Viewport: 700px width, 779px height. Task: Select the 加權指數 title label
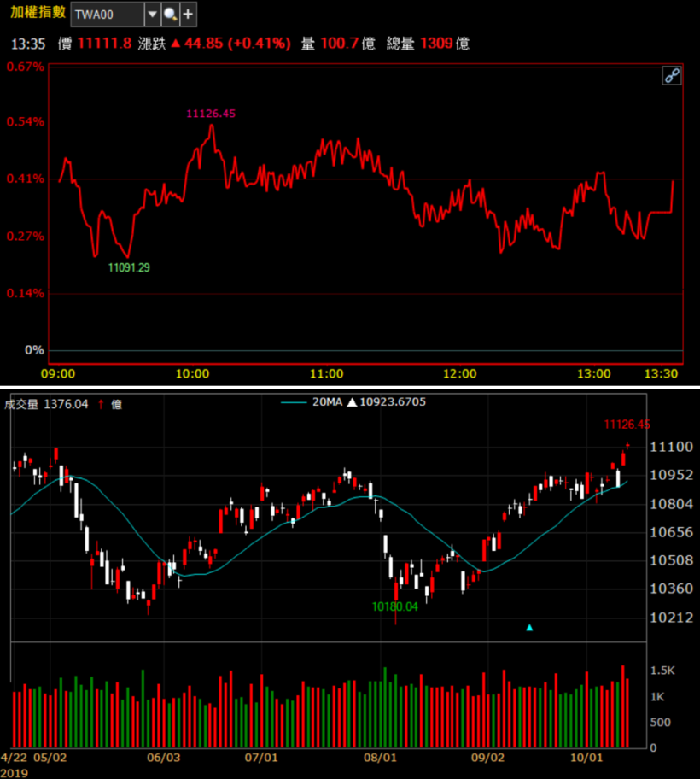tap(38, 12)
